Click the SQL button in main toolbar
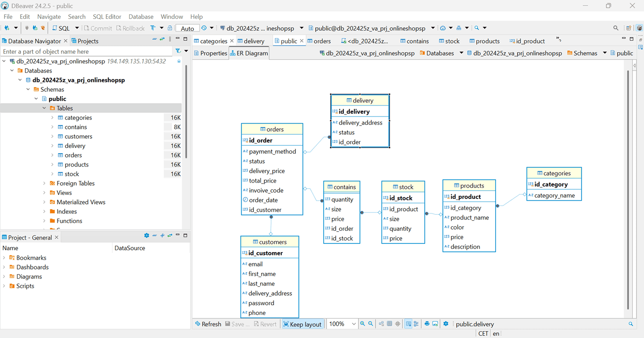 coord(61,28)
